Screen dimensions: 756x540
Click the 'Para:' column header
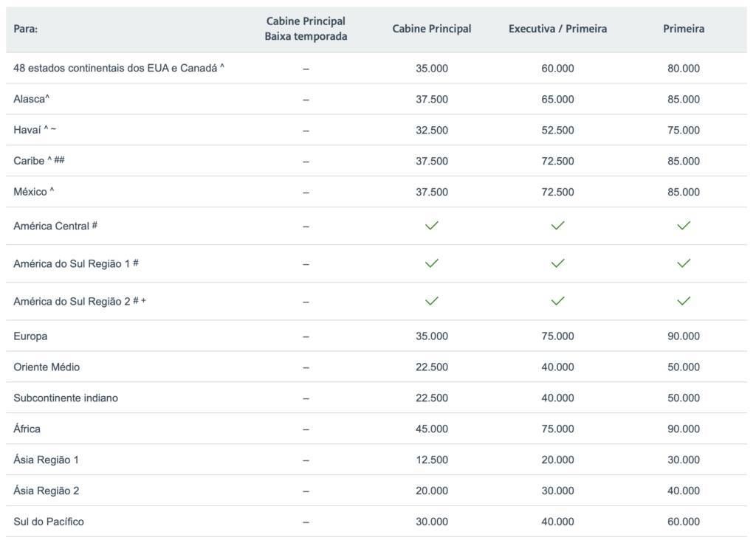pyautogui.click(x=26, y=29)
